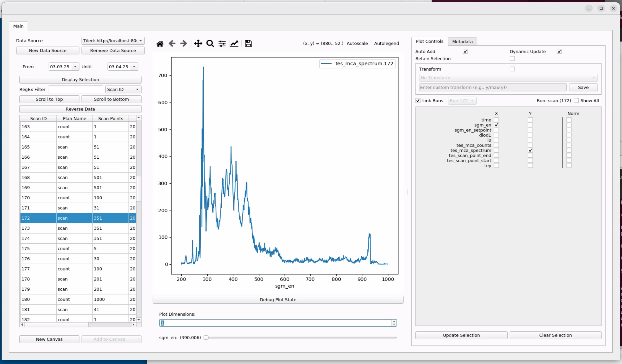Screen dimensions: 622x364
Task: Click the forward arrow to next view
Action: (x=184, y=44)
